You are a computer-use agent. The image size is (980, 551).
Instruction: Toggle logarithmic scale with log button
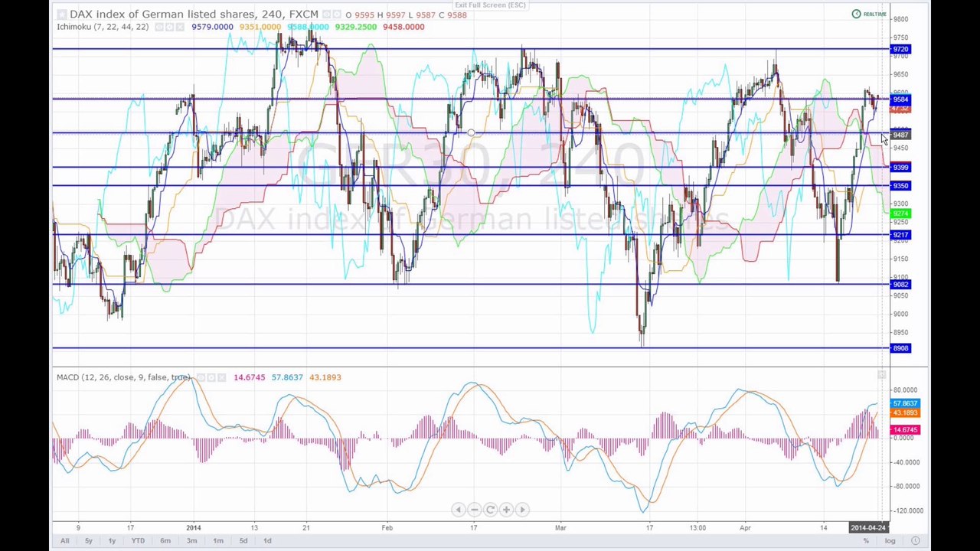(890, 541)
